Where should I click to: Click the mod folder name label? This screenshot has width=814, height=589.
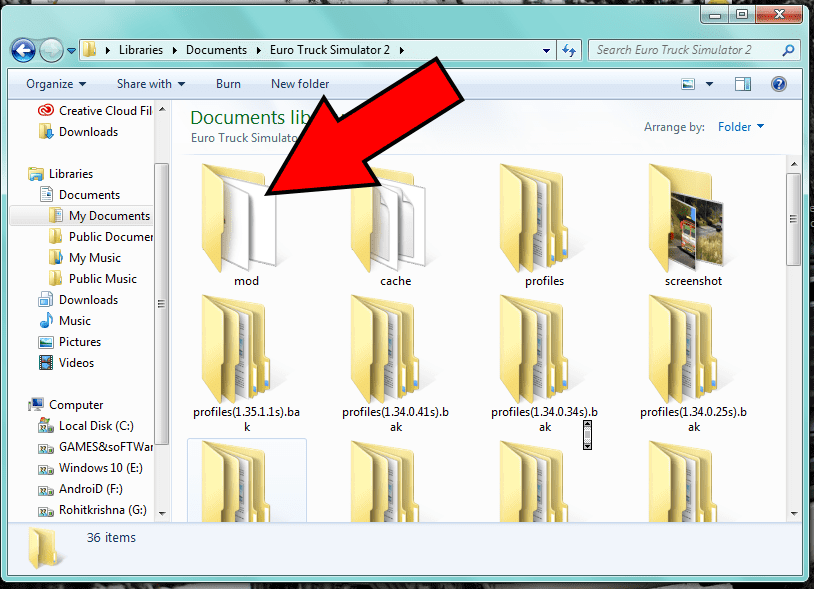pyautogui.click(x=247, y=281)
